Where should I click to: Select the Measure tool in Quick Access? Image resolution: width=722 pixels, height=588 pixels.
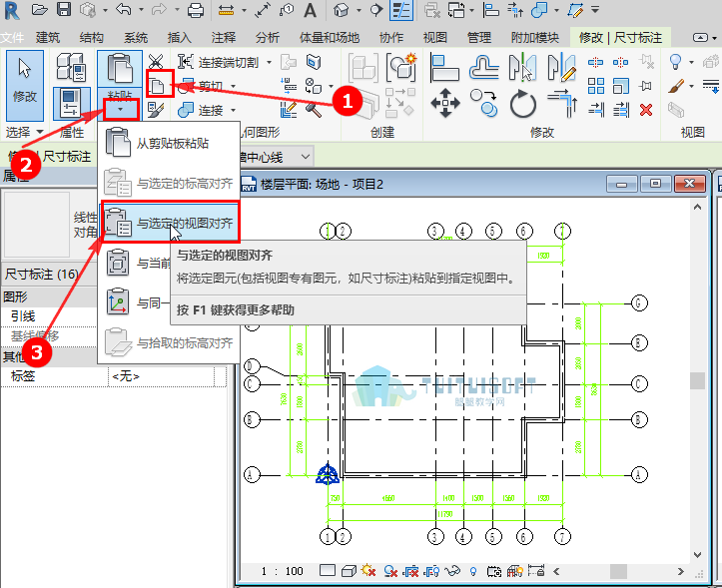(226, 10)
